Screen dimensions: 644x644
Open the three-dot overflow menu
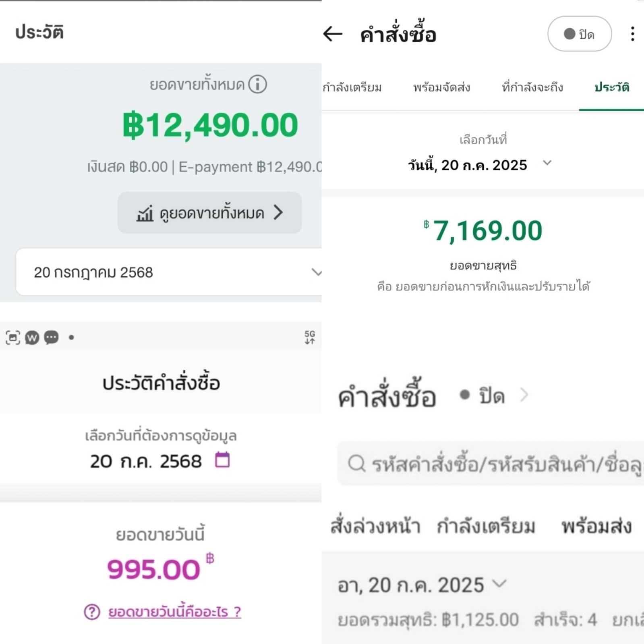632,34
